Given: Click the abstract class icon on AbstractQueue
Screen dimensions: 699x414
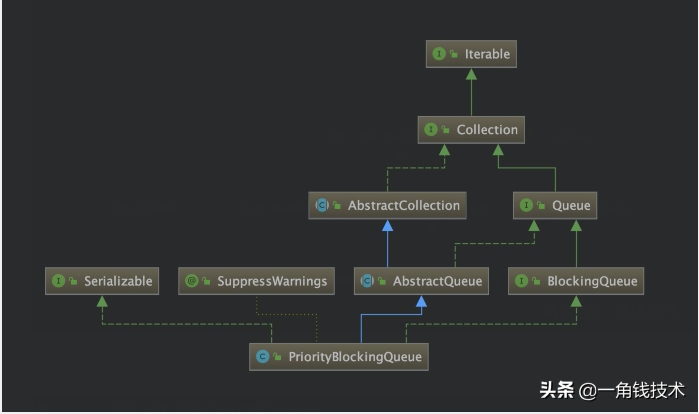Looking at the screenshot, I should click(368, 282).
